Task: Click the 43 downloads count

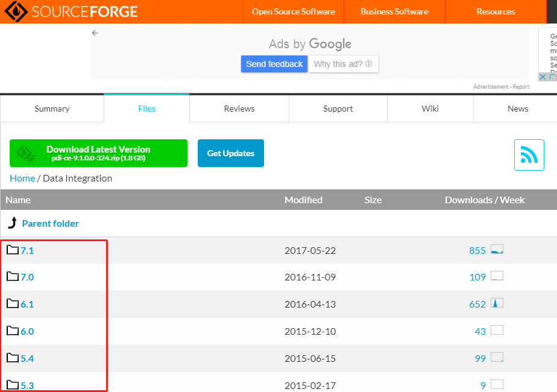Action: point(480,331)
